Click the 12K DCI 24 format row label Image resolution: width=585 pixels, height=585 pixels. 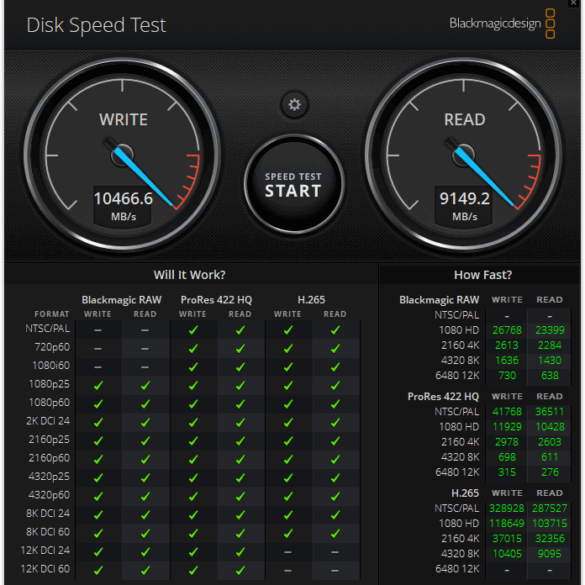(45, 550)
